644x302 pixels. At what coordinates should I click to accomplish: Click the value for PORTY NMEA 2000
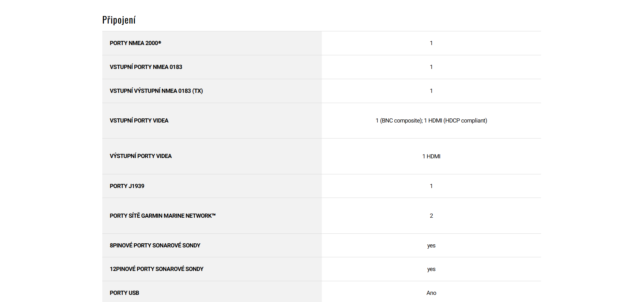coord(431,43)
